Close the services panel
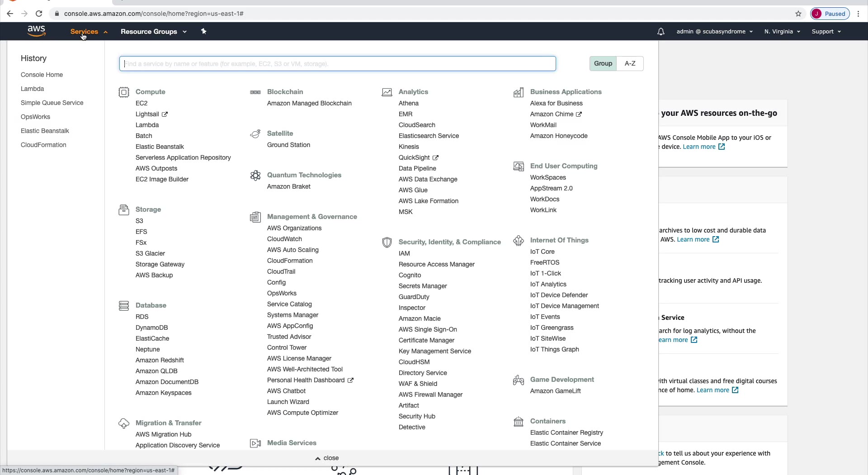The height and width of the screenshot is (475, 868). click(x=327, y=458)
